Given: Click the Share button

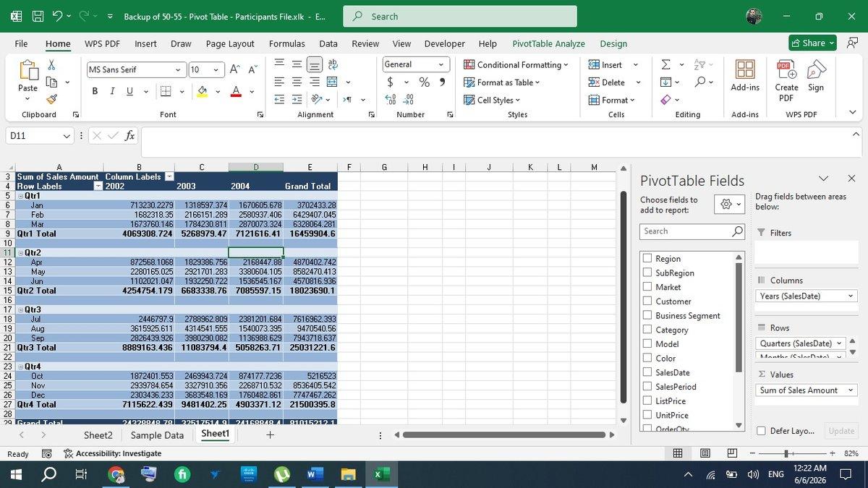Looking at the screenshot, I should click(x=812, y=43).
